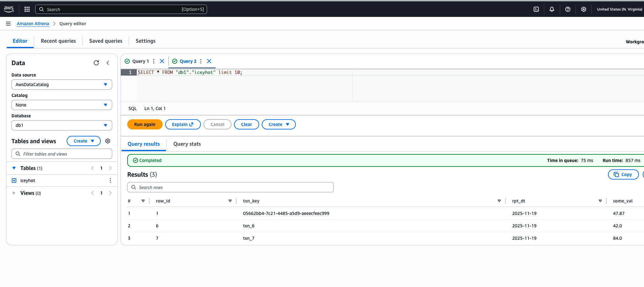Select the some_val 84.0 cell

tap(617, 238)
